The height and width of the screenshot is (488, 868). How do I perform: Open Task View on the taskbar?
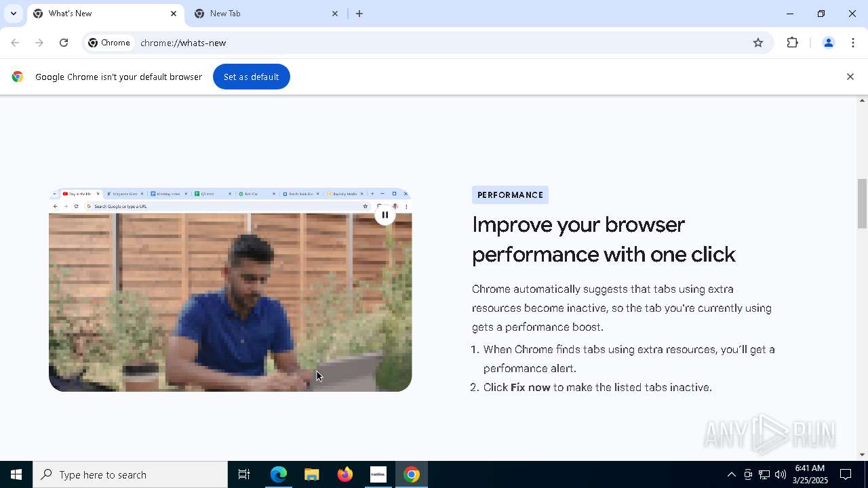coord(244,474)
